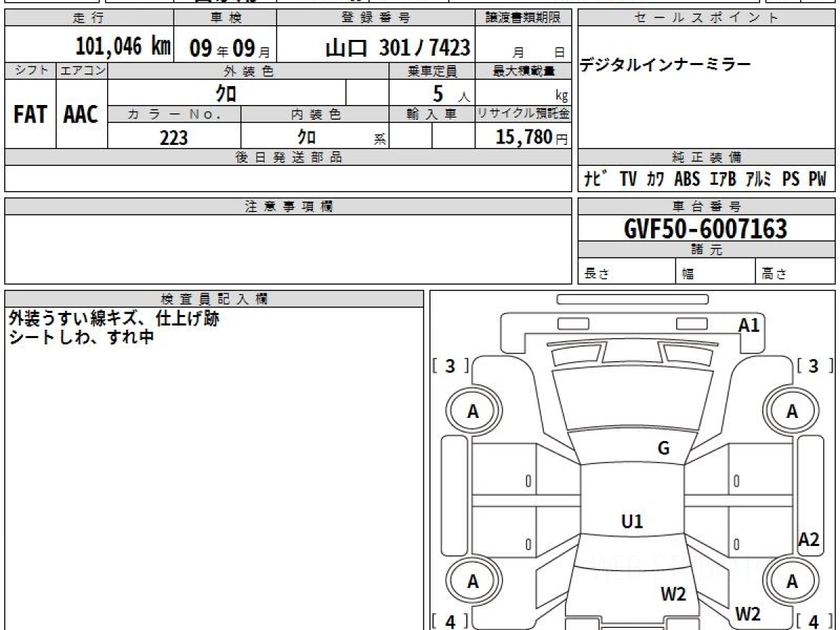
Task: Select the ナビ equipment item
Action: (x=596, y=179)
